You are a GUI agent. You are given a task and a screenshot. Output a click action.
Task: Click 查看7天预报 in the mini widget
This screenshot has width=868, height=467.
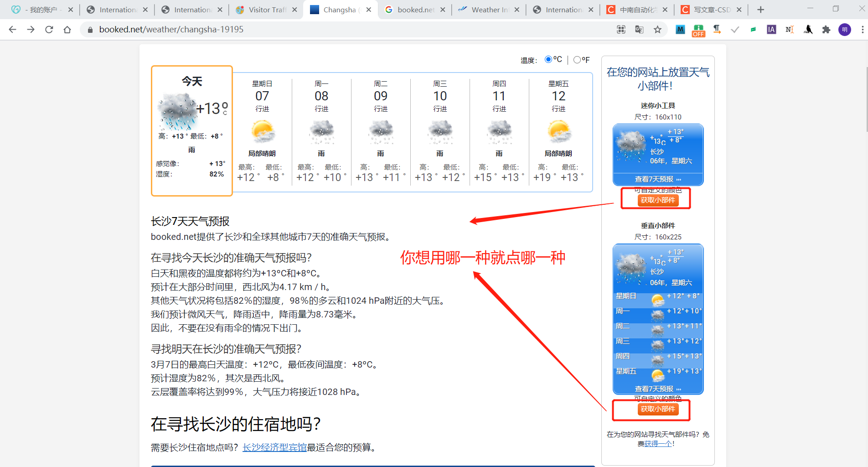[x=656, y=179]
